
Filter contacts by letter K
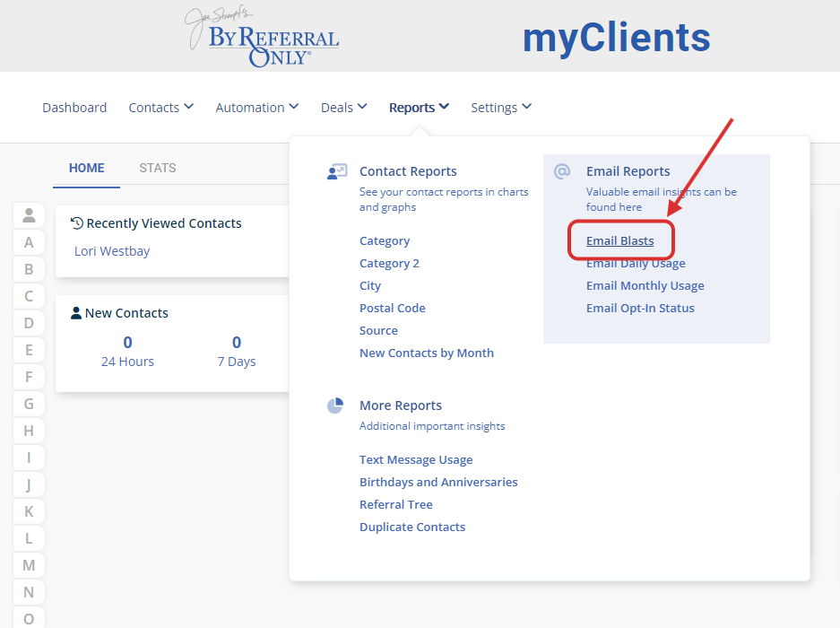click(29, 511)
